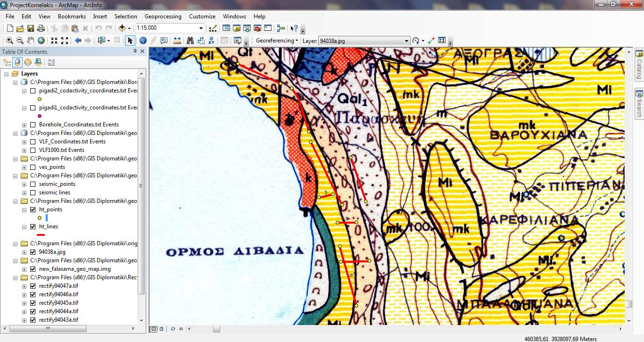Screen dimensions: 644x342
Task: Switch TOC to List By Selection
Action: [38, 62]
